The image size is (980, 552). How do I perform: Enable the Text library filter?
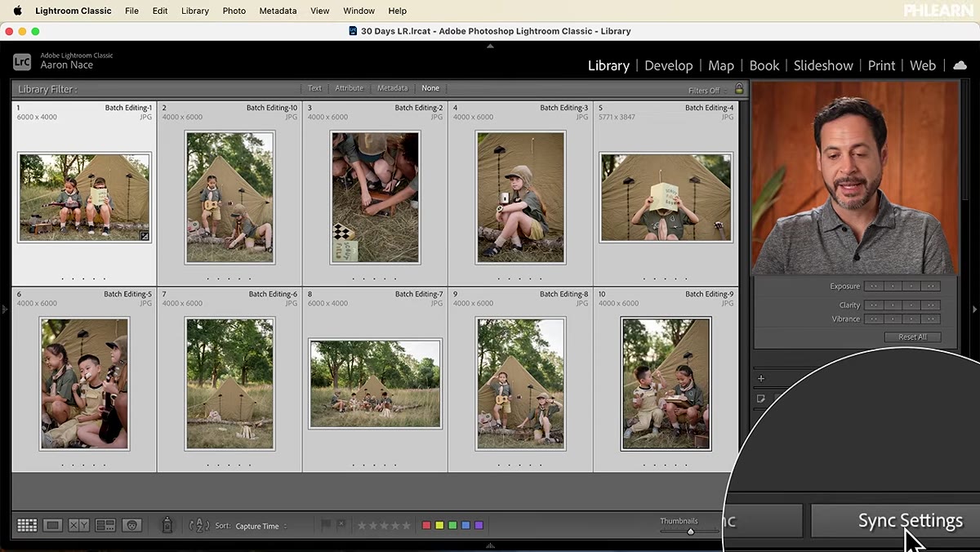(x=314, y=88)
